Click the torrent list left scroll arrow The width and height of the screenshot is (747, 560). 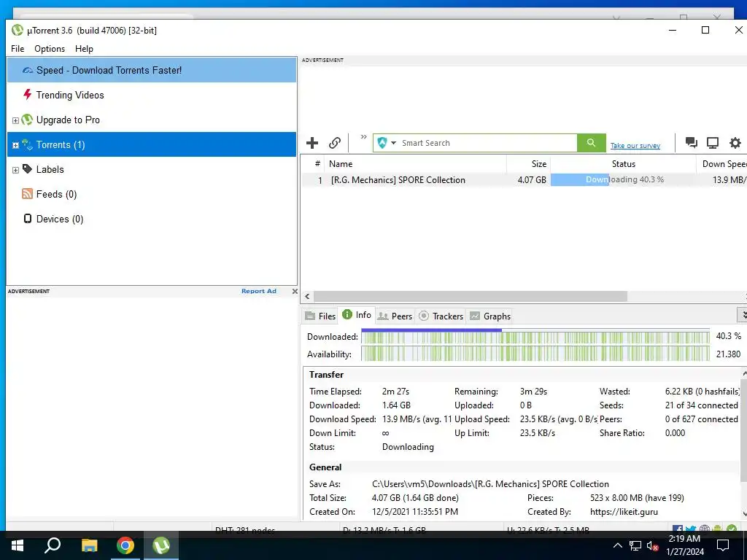pos(307,296)
